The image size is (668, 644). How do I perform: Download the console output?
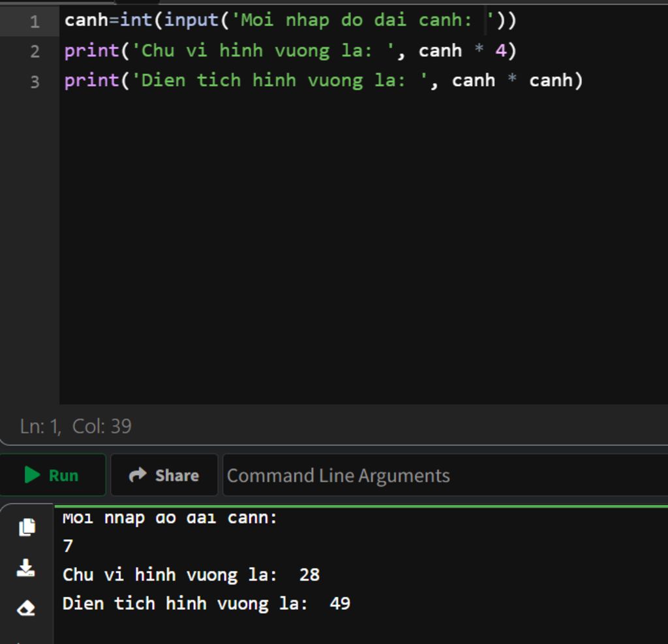[25, 568]
